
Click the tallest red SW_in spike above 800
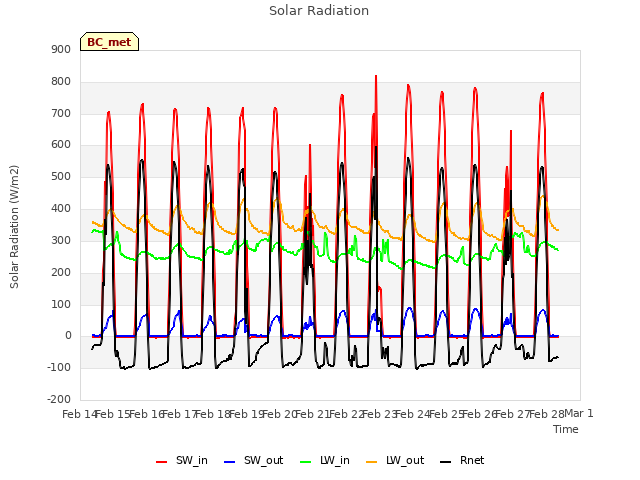376,78
